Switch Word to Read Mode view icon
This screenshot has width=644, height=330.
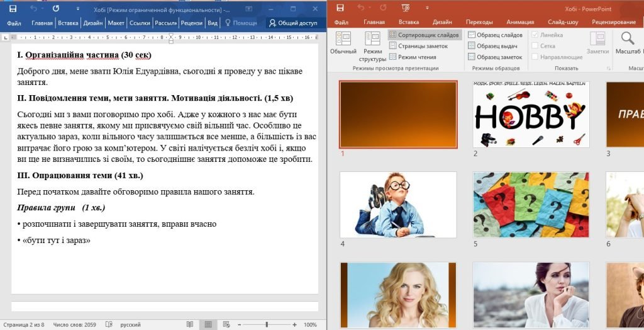tap(190, 325)
